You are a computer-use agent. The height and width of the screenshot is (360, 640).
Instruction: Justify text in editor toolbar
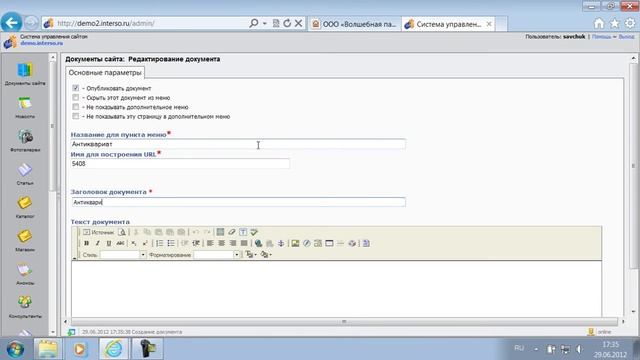[244, 243]
